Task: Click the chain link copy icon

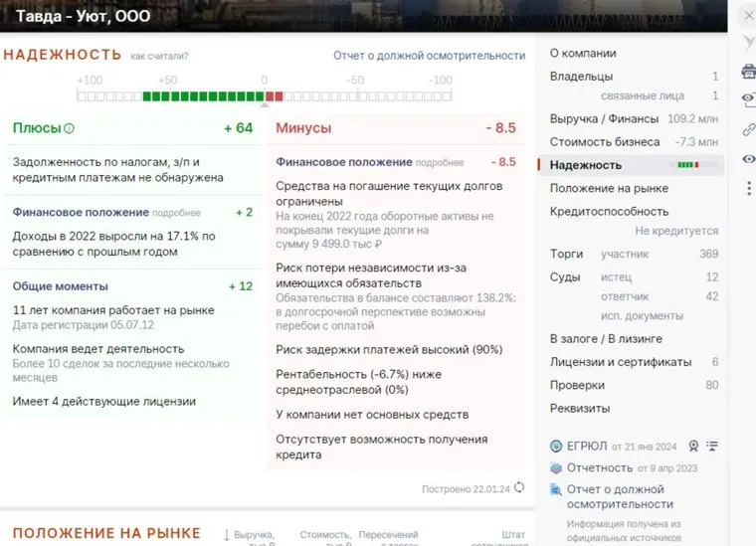Action: pyautogui.click(x=748, y=130)
